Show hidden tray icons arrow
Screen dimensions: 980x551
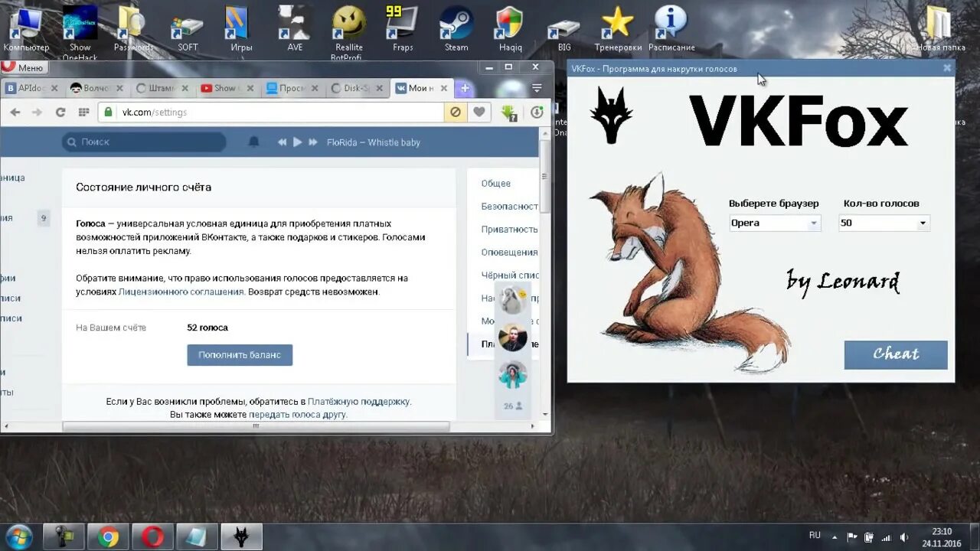tap(835, 537)
